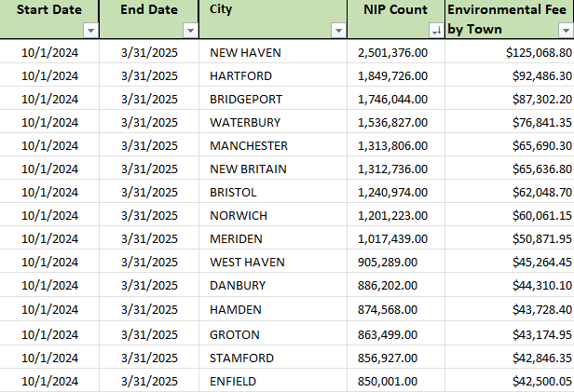
Task: Open the Start Date filter dropdown
Action: pyautogui.click(x=89, y=31)
